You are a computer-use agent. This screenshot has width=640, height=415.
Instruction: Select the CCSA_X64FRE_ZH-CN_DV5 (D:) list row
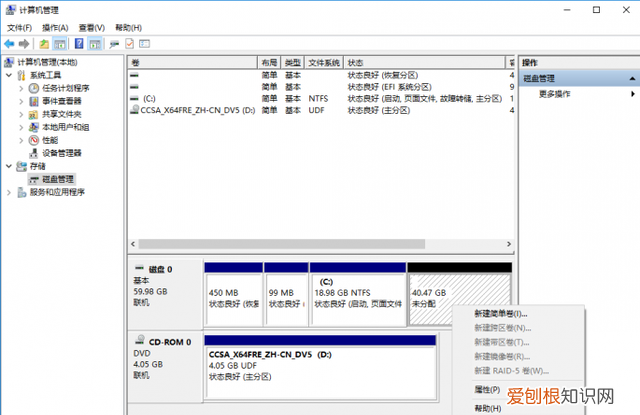pos(321,110)
